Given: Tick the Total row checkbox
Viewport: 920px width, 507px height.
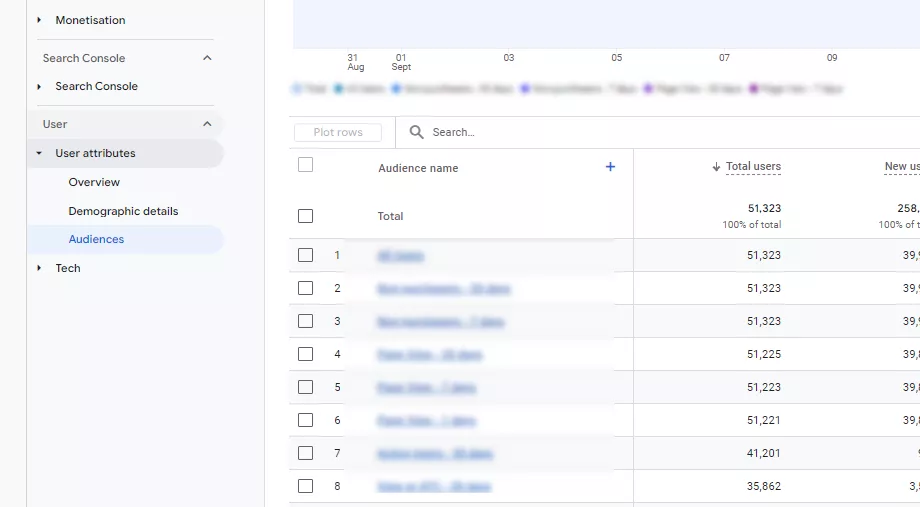Looking at the screenshot, I should point(305,216).
